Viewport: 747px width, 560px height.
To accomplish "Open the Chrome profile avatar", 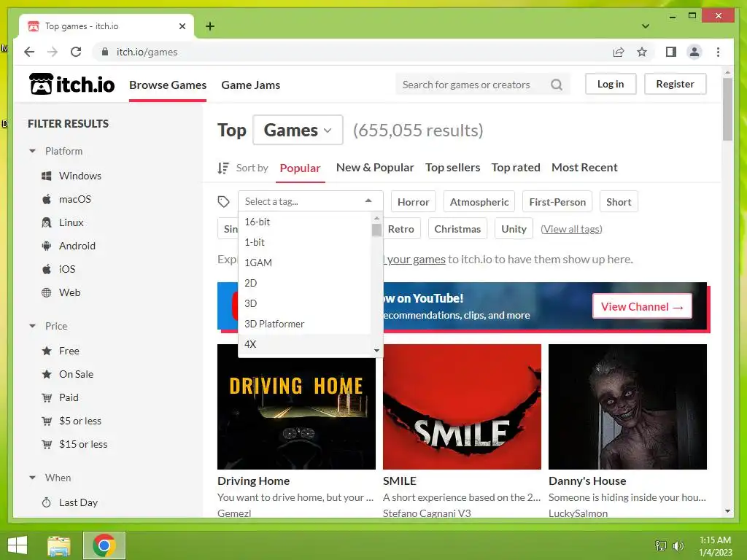I will (694, 52).
